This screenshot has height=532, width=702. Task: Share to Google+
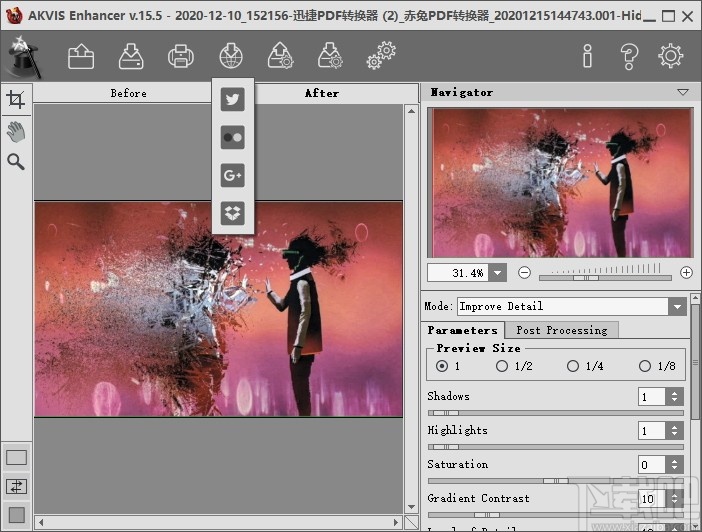233,175
